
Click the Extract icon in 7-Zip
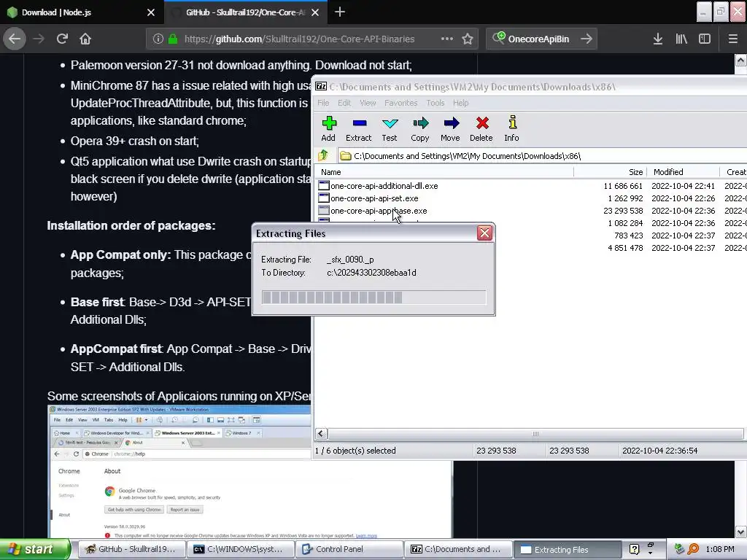point(359,128)
